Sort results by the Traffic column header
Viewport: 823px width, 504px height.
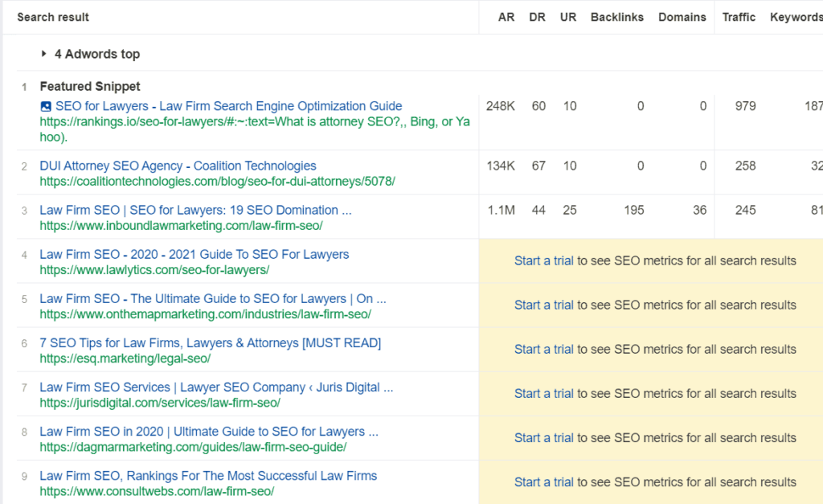pyautogui.click(x=739, y=17)
